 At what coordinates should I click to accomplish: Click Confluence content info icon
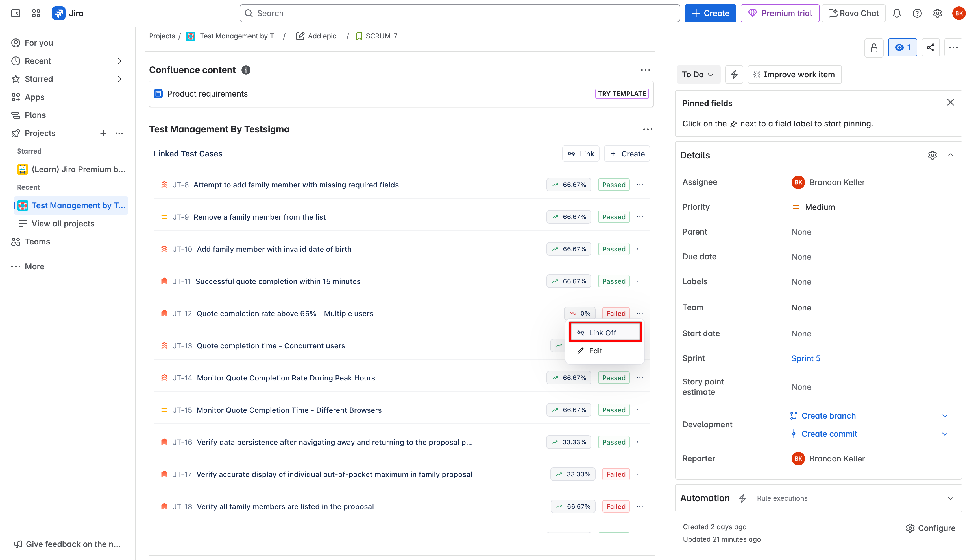(x=246, y=70)
